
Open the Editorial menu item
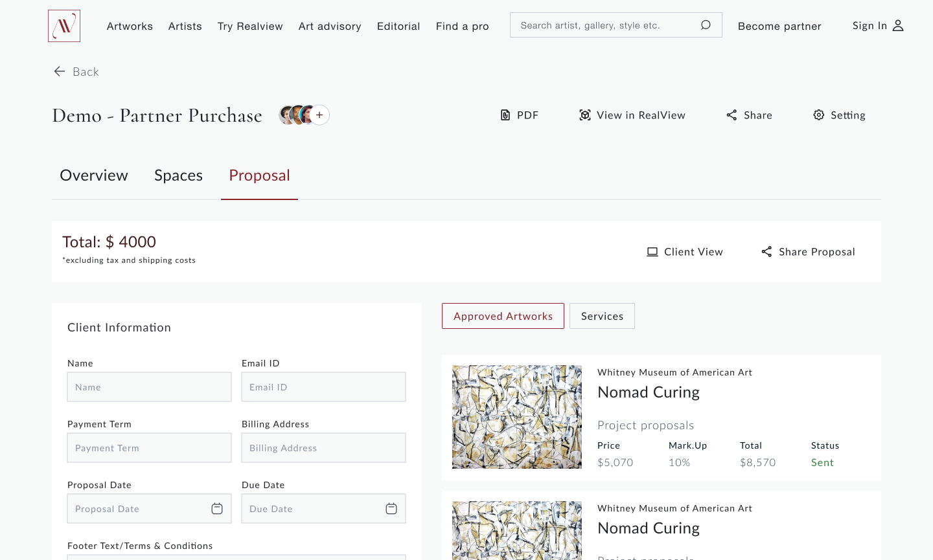[x=398, y=26]
